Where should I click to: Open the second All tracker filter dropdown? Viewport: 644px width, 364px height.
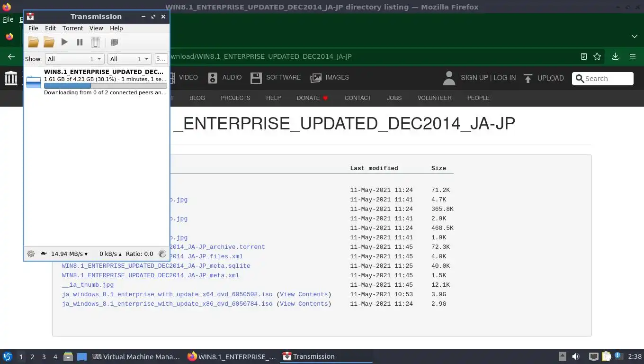coord(129,59)
